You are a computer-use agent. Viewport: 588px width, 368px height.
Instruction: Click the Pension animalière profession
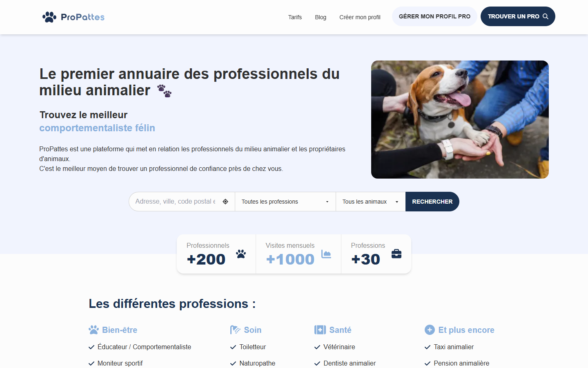point(461,363)
